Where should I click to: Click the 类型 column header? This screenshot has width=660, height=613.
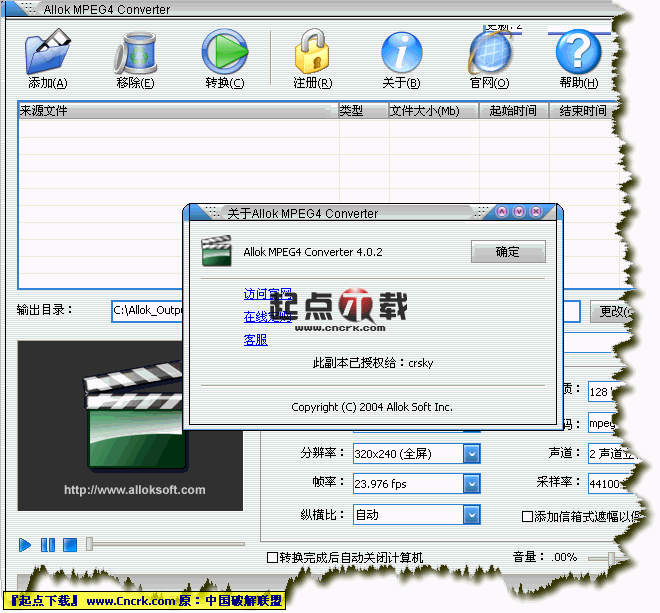pos(364,111)
